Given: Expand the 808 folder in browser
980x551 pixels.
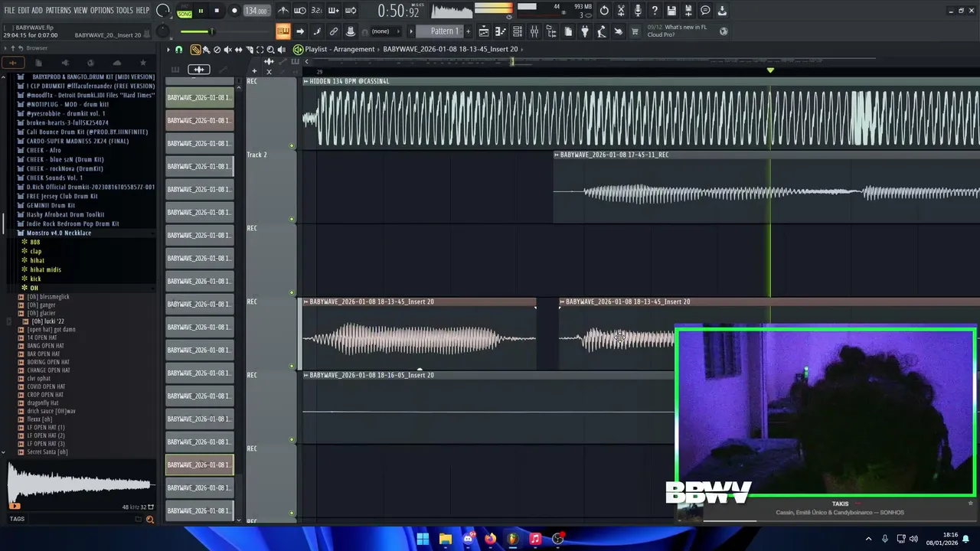Looking at the screenshot, I should 34,242.
